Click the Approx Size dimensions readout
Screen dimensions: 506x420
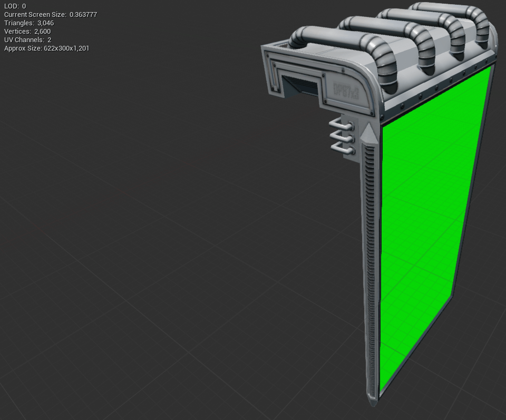(x=46, y=48)
